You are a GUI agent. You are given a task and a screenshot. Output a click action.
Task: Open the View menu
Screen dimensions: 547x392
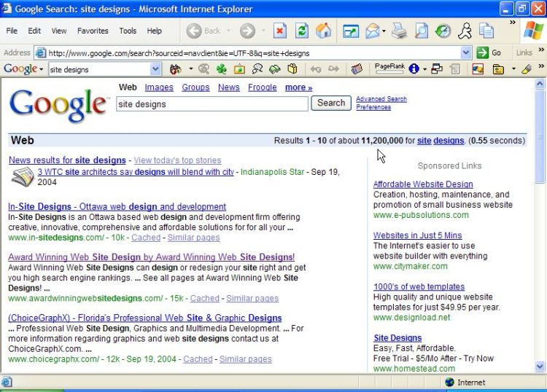click(59, 31)
